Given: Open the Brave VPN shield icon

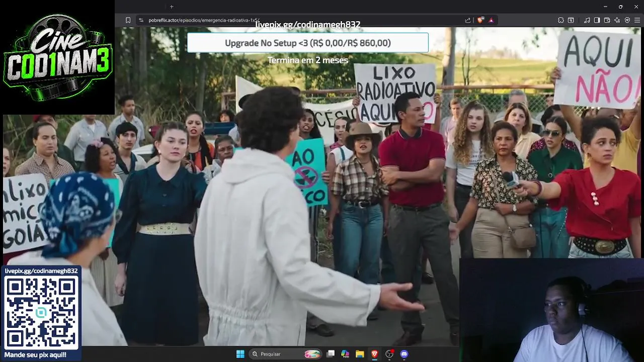Looking at the screenshot, I should pos(627,20).
